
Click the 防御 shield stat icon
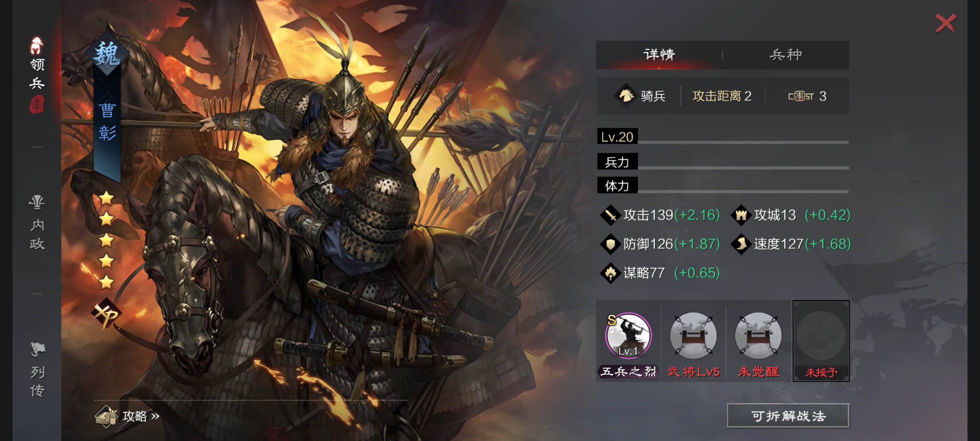(x=610, y=244)
